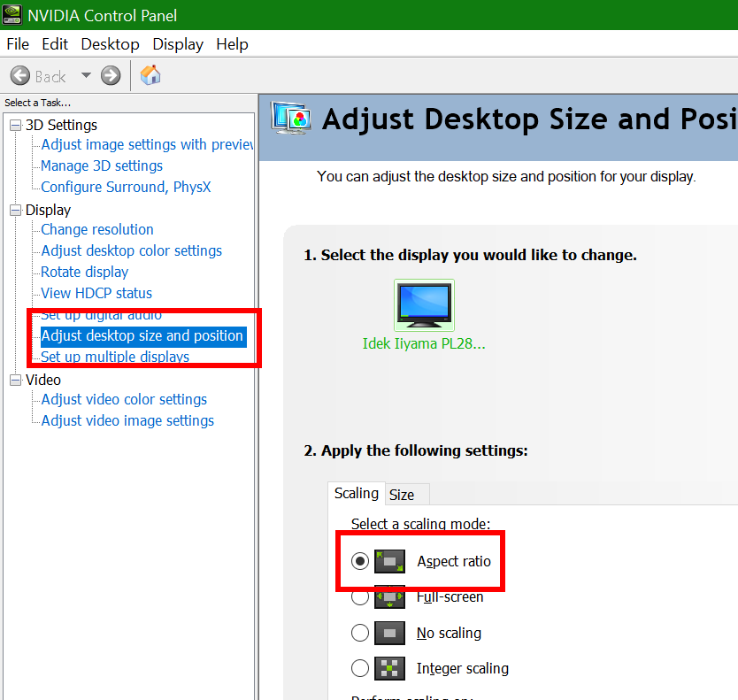The width and height of the screenshot is (738, 700).
Task: Click the Display category label in tree
Action: [48, 210]
